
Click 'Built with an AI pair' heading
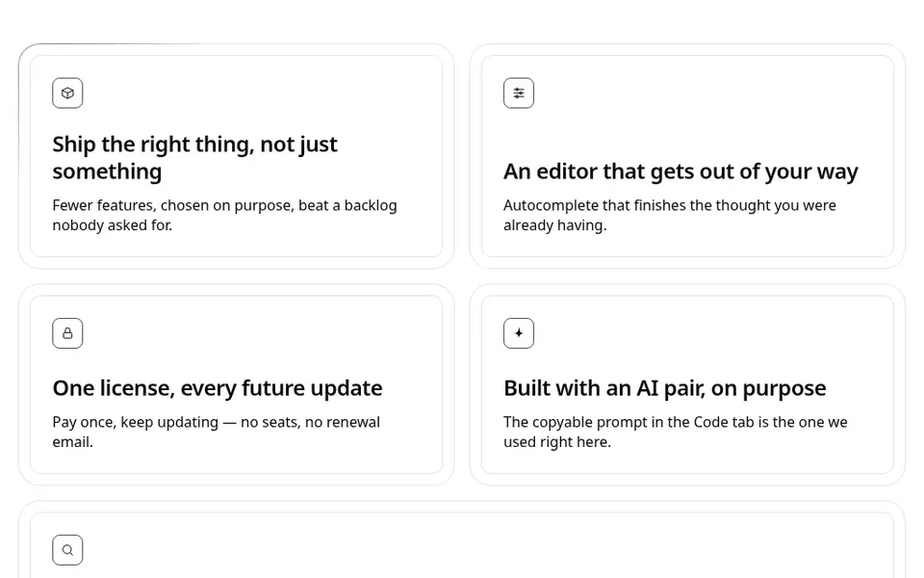[665, 388]
